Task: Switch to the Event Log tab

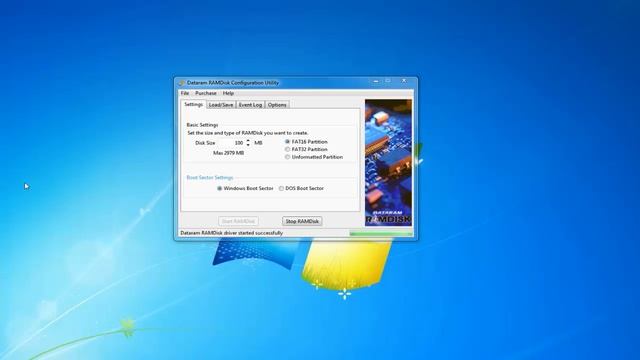Action: 250,105
